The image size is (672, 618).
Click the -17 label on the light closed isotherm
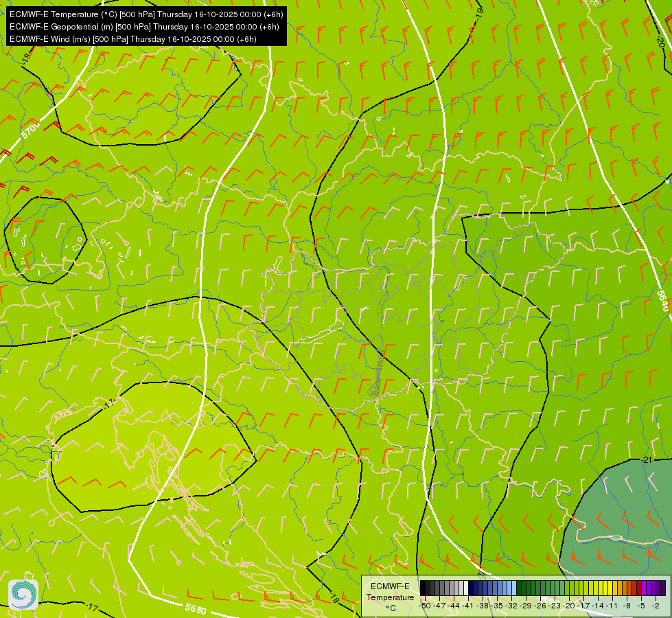(x=109, y=403)
